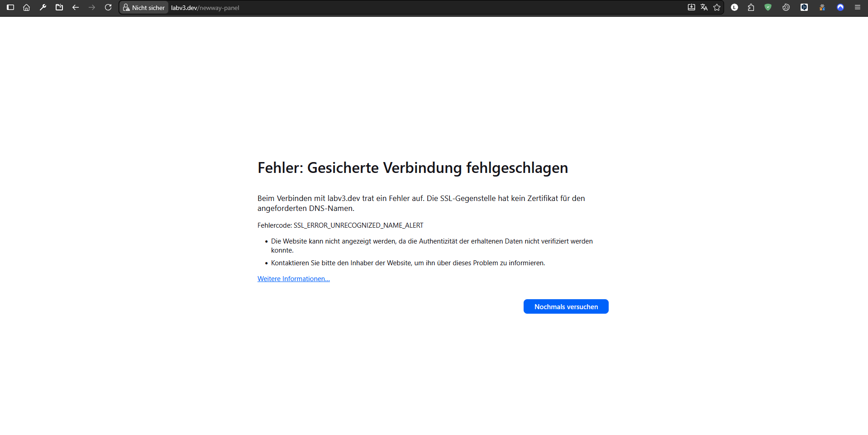Click the 'Nochmals versuchen' button

click(566, 306)
